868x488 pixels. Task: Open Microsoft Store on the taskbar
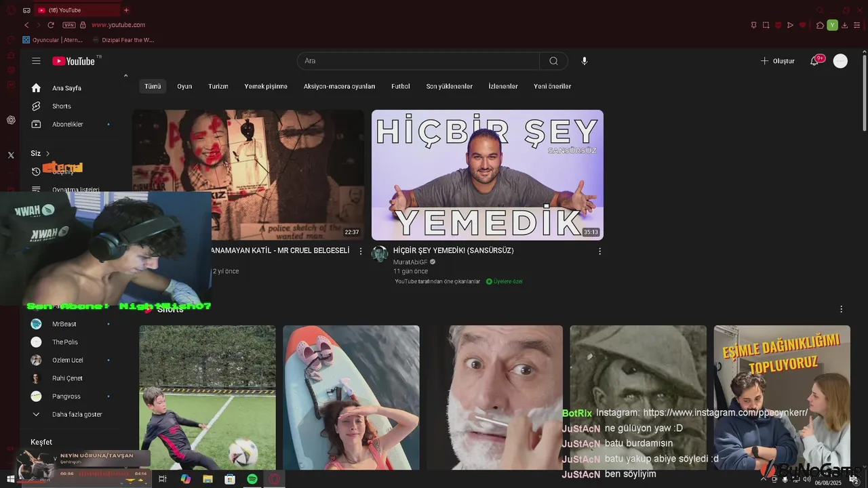[230, 479]
